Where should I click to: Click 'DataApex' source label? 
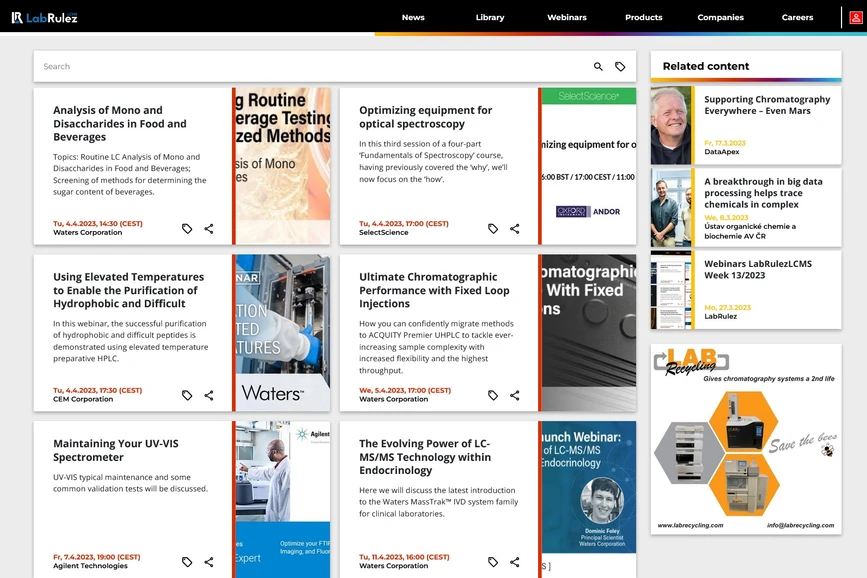(722, 152)
